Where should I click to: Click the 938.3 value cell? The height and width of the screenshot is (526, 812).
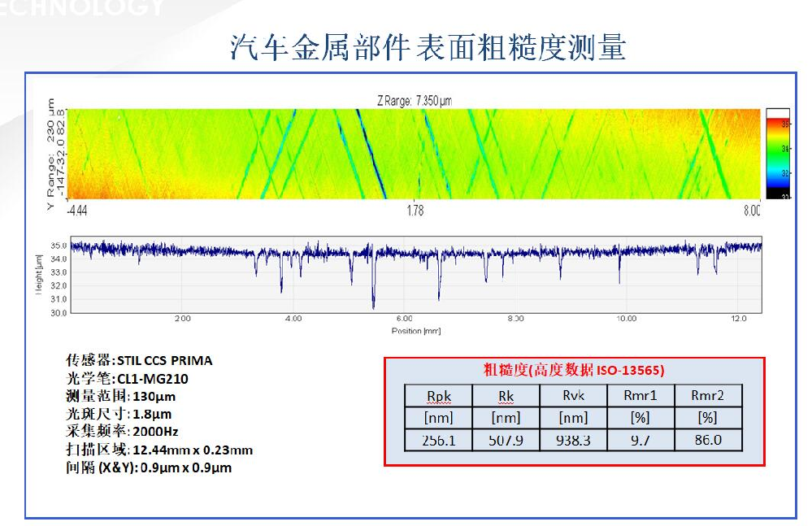pos(573,440)
